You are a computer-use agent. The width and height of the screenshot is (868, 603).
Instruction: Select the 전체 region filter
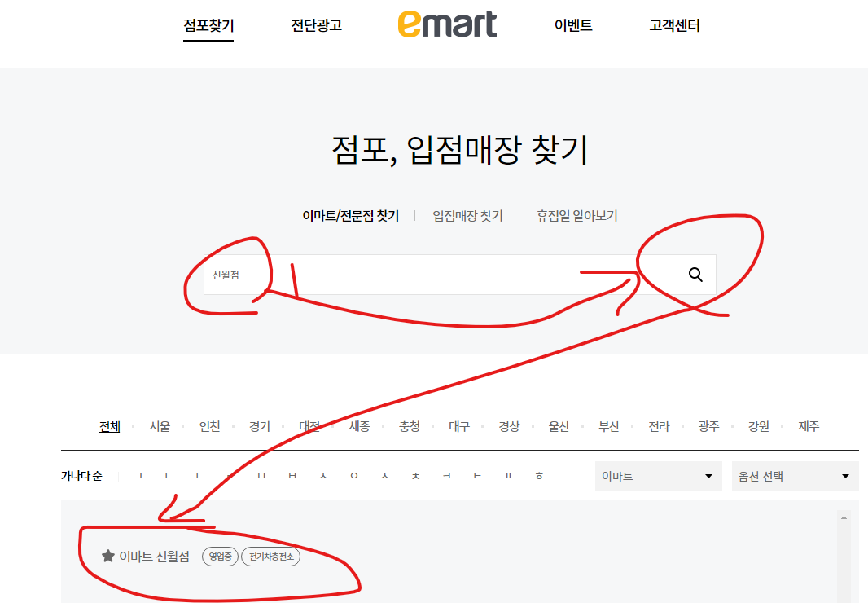(x=110, y=426)
